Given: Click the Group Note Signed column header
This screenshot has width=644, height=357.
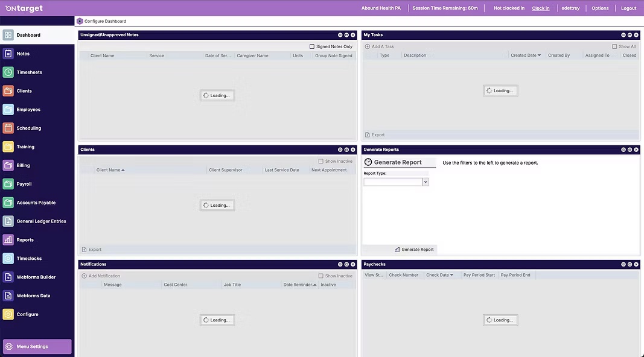Looking at the screenshot, I should [x=334, y=56].
